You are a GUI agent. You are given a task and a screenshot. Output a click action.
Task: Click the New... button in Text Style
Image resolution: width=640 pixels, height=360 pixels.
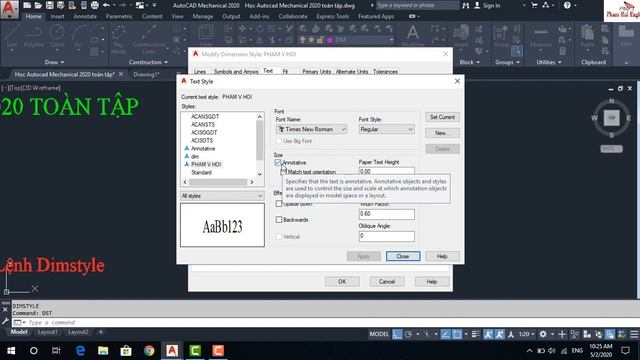(x=442, y=133)
